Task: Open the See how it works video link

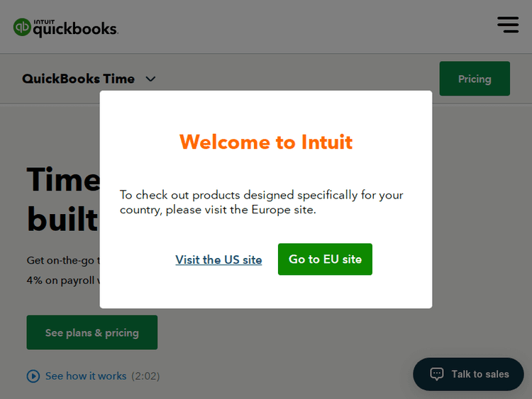Action: coord(86,376)
